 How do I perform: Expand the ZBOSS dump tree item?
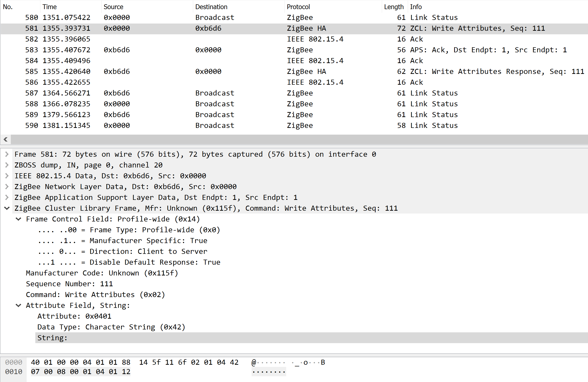[7, 165]
